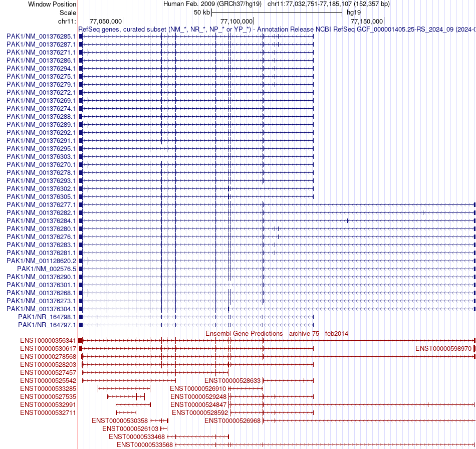This screenshot has width=476, height=449.
Task: Select transcript label PAK1/NM_001376274.1
Action: pos(41,108)
